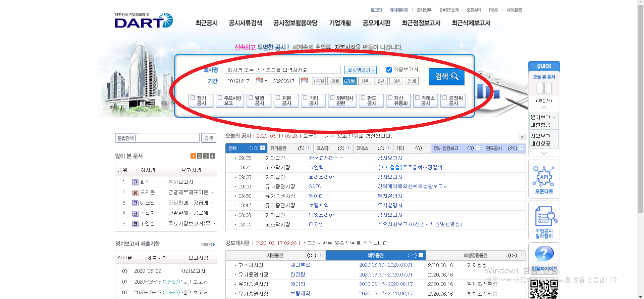Viewport: 644px width, 299px height.
Task: Click market badge icon next to 화진
Action: (x=135, y=182)
